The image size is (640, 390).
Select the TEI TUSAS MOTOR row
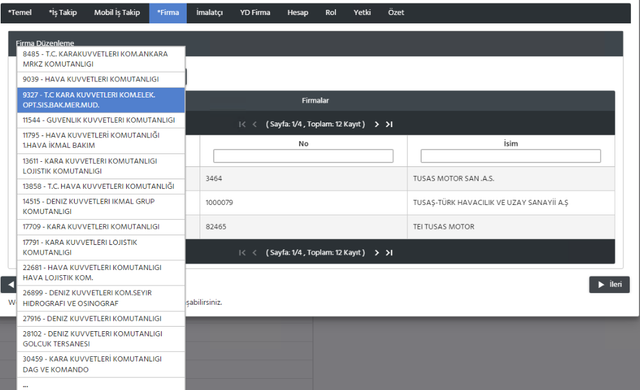[511, 227]
